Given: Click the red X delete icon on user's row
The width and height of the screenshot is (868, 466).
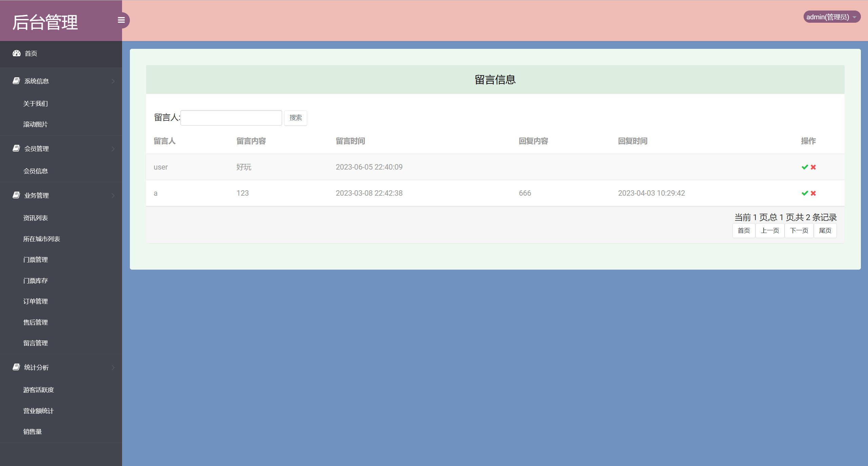Looking at the screenshot, I should click(813, 167).
